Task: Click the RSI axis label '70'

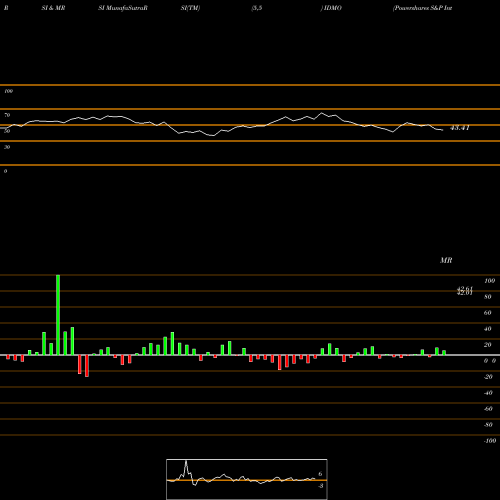Action: click(x=7, y=115)
